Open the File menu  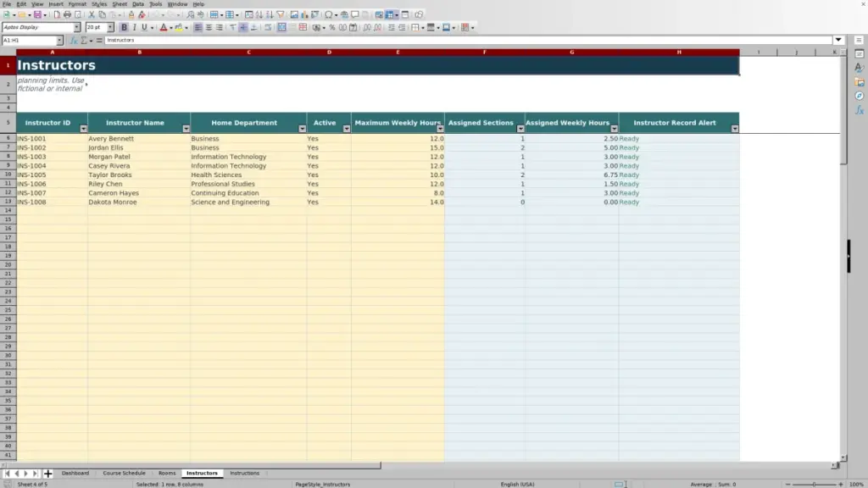(7, 4)
